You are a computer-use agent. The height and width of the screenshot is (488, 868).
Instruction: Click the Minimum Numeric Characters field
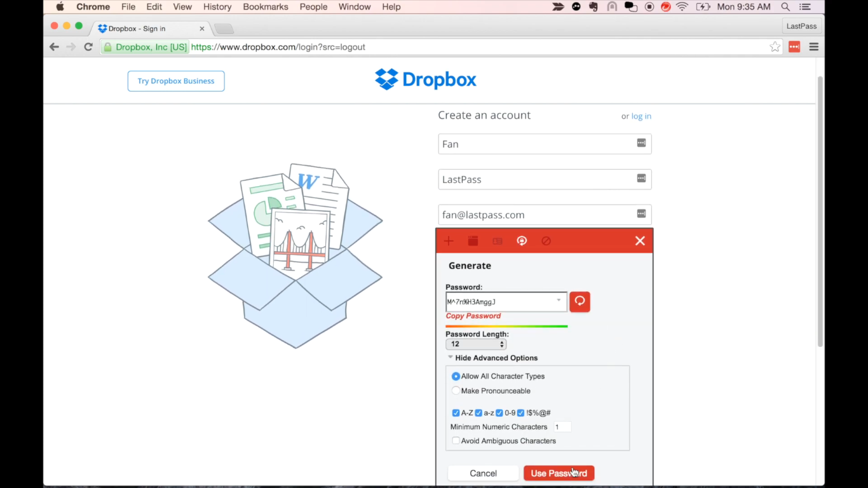click(x=562, y=427)
